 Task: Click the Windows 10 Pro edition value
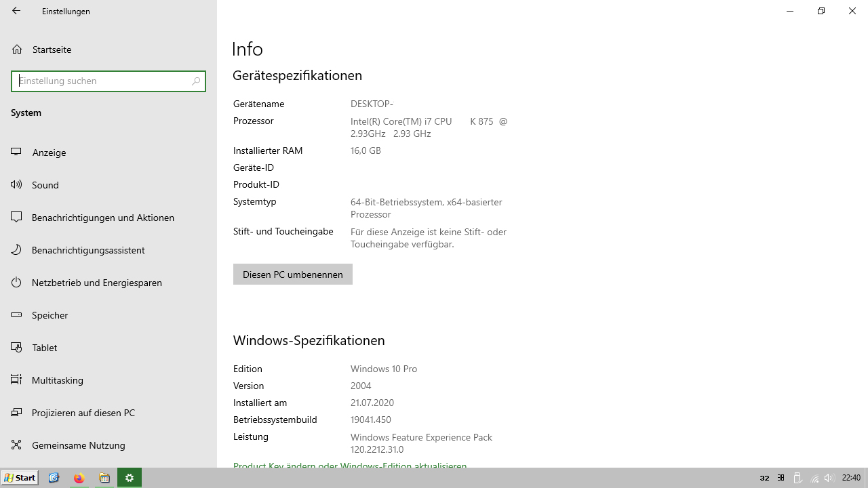click(x=384, y=369)
